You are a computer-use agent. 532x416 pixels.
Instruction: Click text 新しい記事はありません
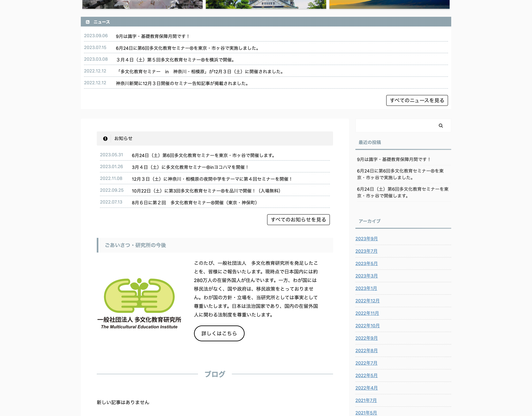pyautogui.click(x=123, y=402)
